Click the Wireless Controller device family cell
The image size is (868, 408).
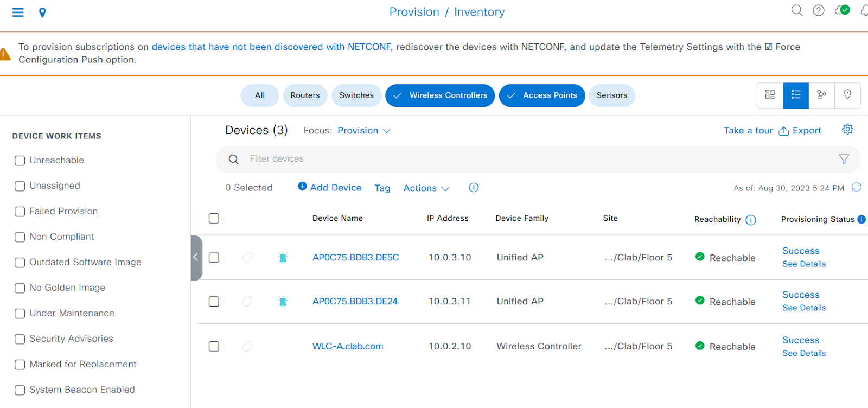539,346
